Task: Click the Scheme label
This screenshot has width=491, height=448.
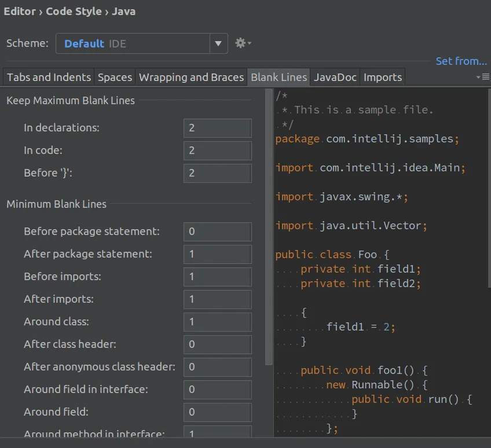Action: (x=27, y=43)
